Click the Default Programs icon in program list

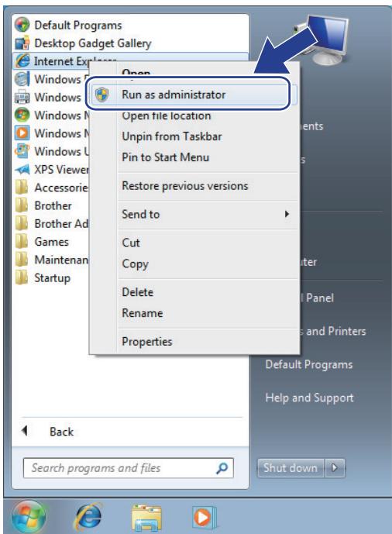[22, 26]
